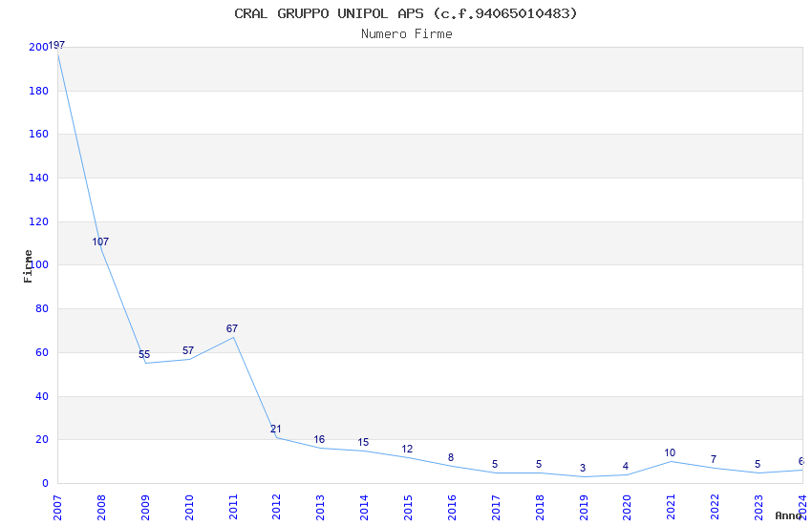812x525 pixels.
Task: Select the data label 55 at 2009
Action: (x=144, y=354)
